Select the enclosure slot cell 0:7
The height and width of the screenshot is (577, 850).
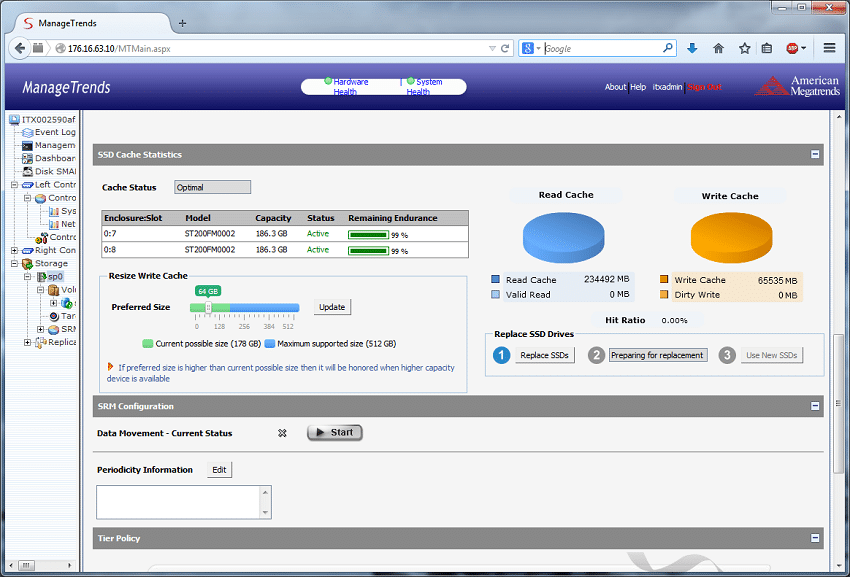(x=110, y=234)
